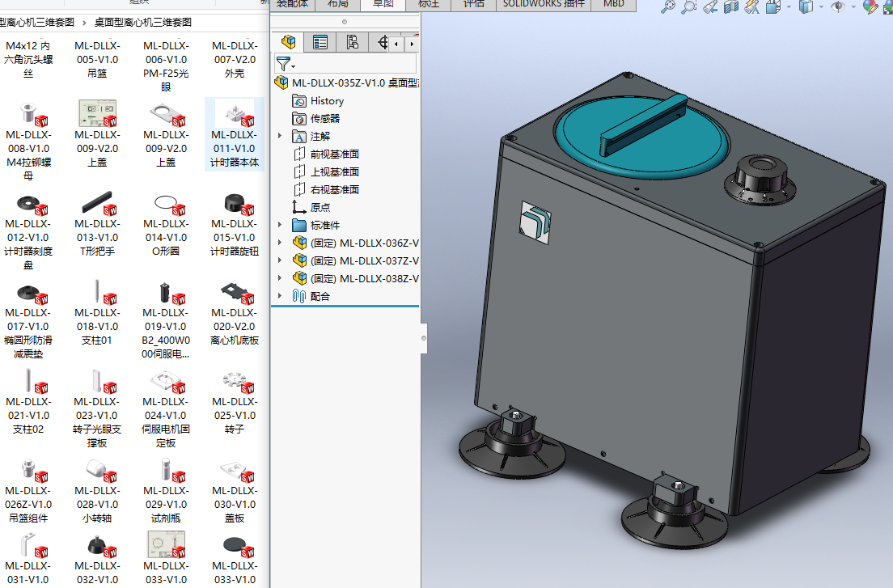Select the Section View icon
This screenshot has width=893, height=588.
click(x=731, y=7)
